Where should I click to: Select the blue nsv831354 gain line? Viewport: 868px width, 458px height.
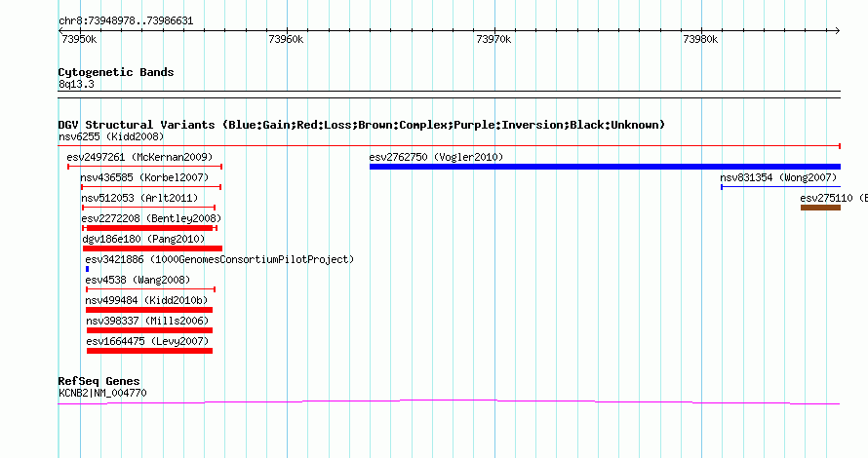(x=780, y=187)
